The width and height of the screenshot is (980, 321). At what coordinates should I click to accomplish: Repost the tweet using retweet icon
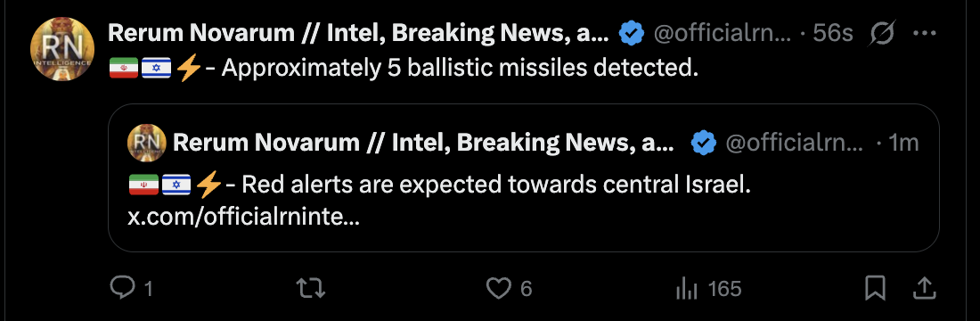310,288
